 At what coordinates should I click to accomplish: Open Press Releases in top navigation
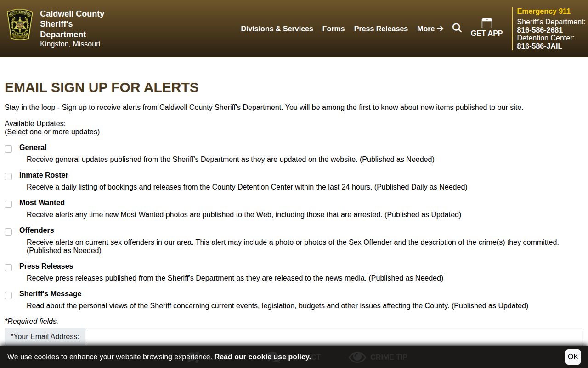(x=381, y=29)
